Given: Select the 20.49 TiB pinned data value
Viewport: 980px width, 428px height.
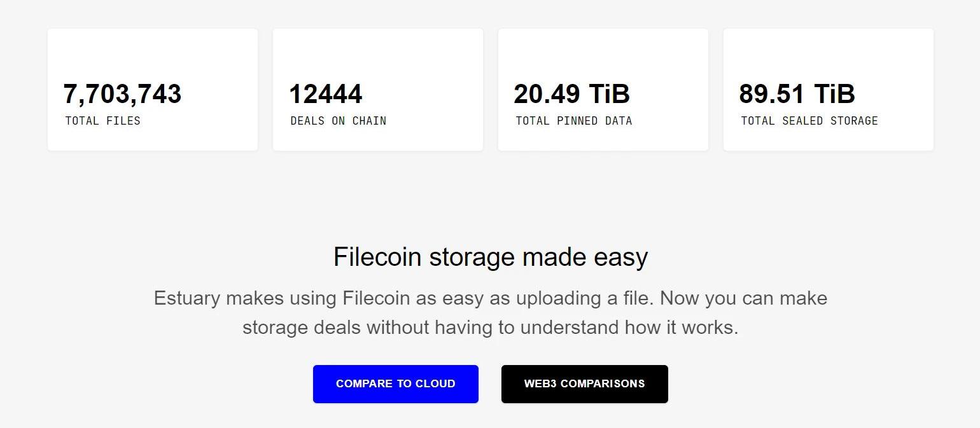Looking at the screenshot, I should click(x=571, y=94).
